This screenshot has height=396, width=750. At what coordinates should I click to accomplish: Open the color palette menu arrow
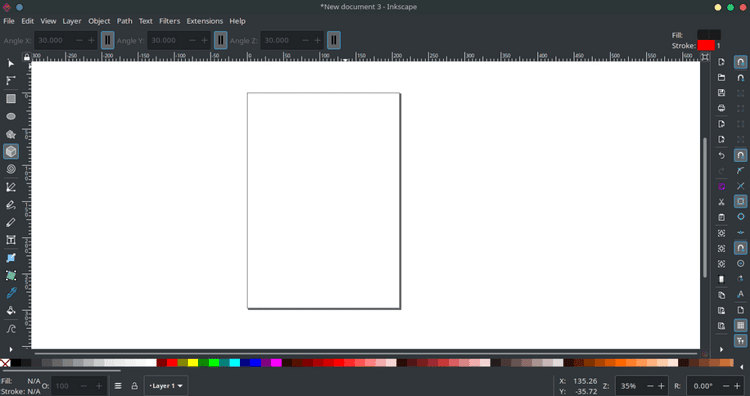coord(742,367)
